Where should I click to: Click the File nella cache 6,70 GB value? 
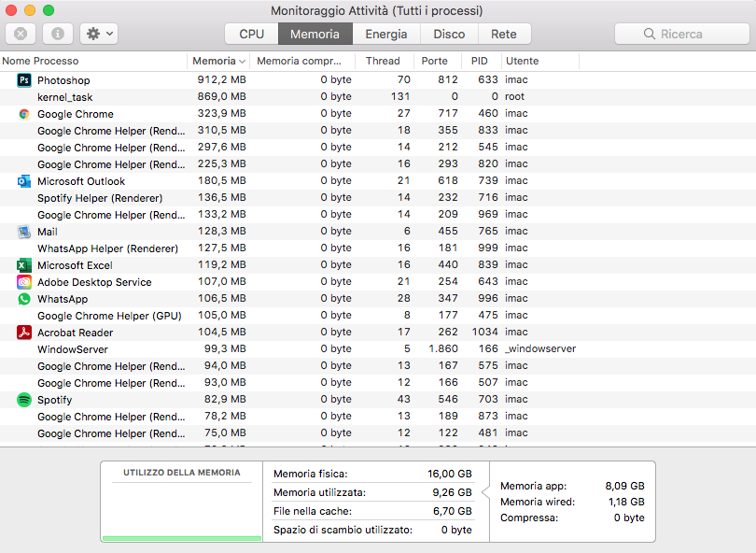(452, 511)
